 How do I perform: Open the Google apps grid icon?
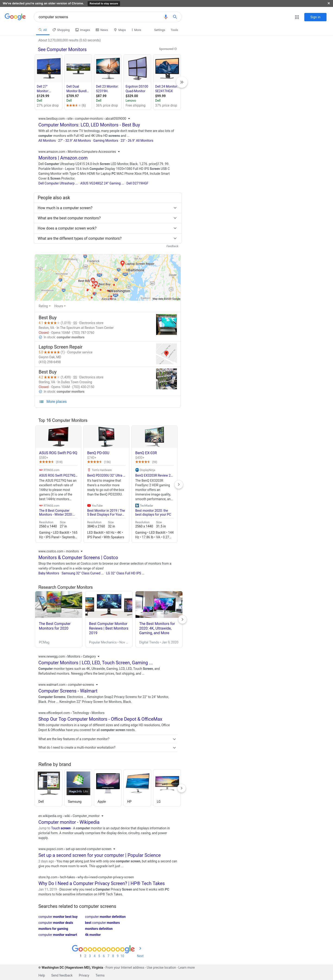tap(297, 17)
